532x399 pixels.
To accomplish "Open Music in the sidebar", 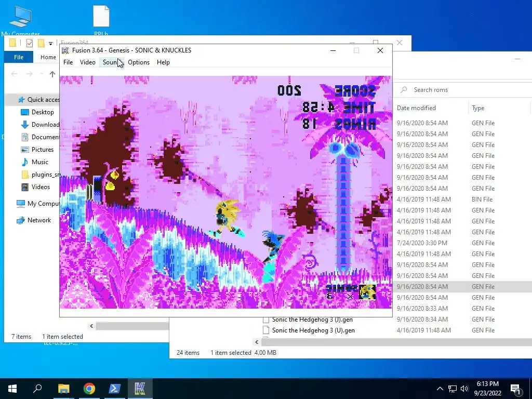I will (x=40, y=162).
